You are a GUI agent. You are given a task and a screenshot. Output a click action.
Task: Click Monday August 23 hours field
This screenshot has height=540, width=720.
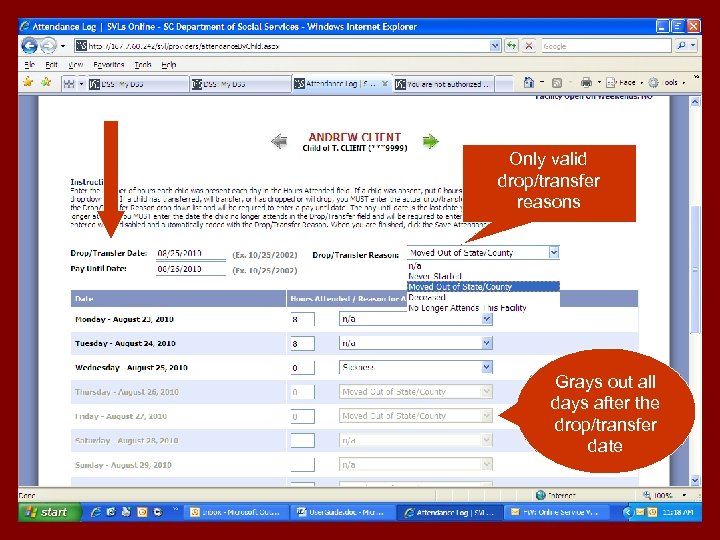tap(302, 319)
